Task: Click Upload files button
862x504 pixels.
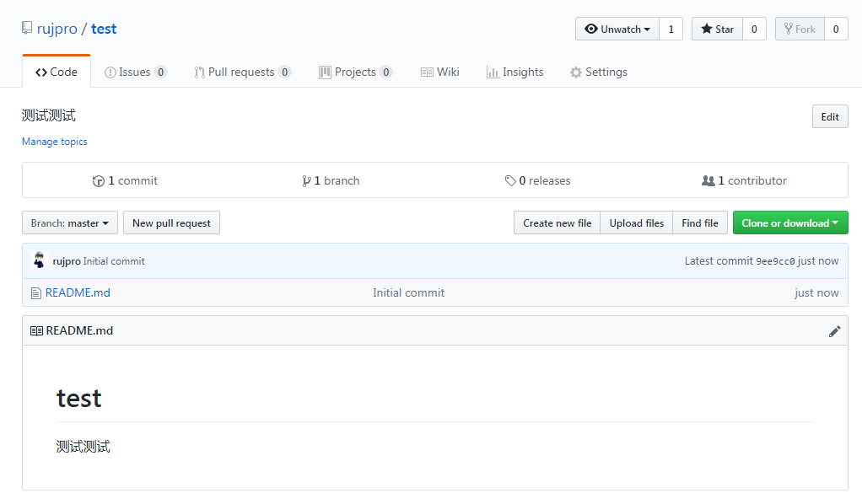Action: [x=637, y=223]
